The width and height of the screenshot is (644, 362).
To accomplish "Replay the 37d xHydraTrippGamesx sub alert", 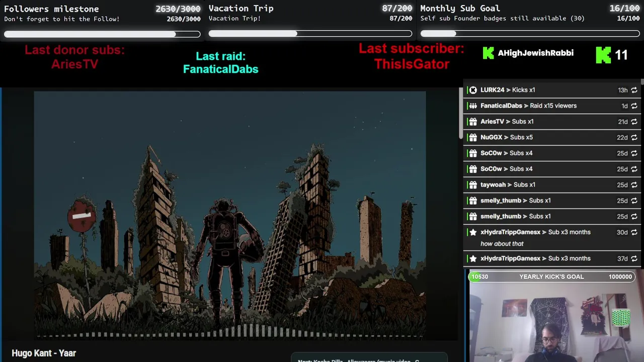I will [x=634, y=258].
